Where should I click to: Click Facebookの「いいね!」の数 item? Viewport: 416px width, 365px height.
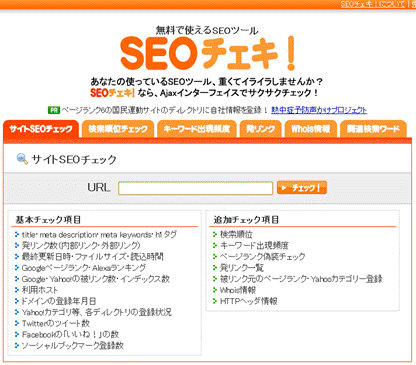click(x=70, y=334)
